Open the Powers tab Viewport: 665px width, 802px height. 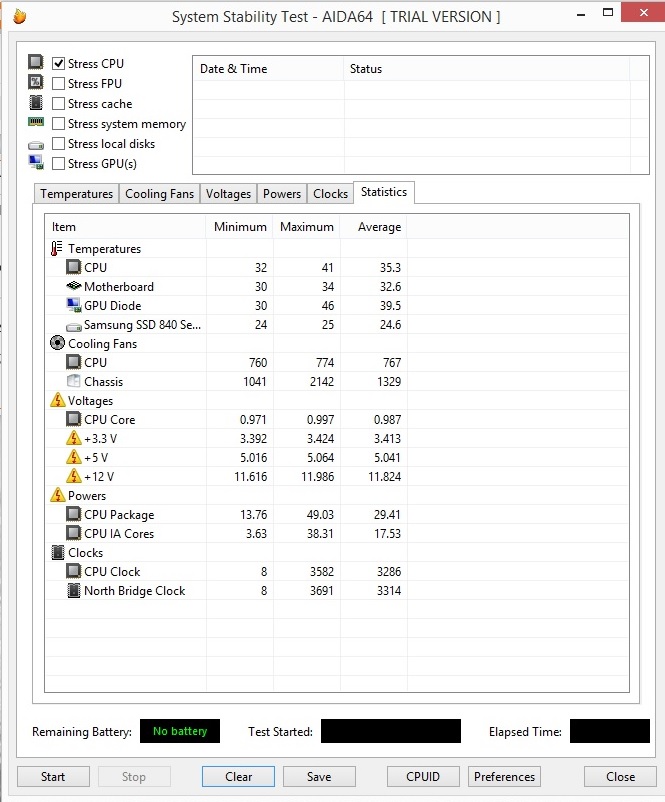(282, 194)
